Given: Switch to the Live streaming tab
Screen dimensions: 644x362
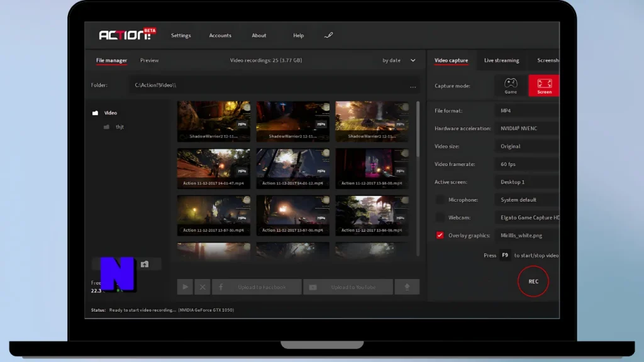Looking at the screenshot, I should point(501,60).
